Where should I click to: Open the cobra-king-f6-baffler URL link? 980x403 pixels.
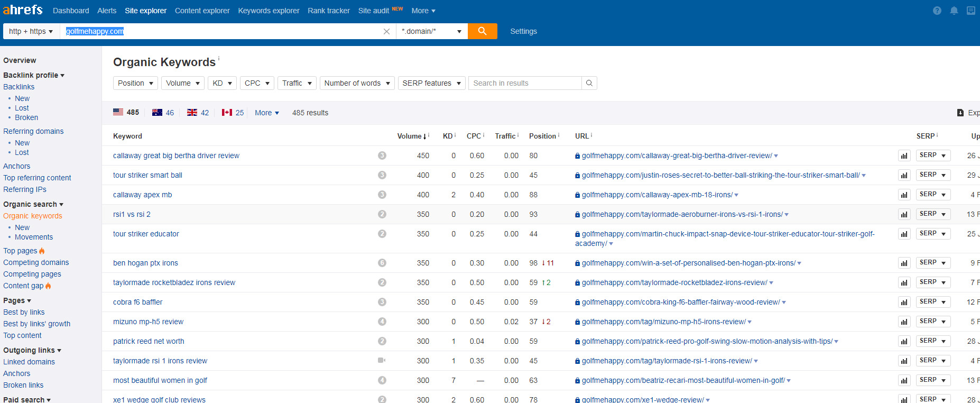(681, 302)
